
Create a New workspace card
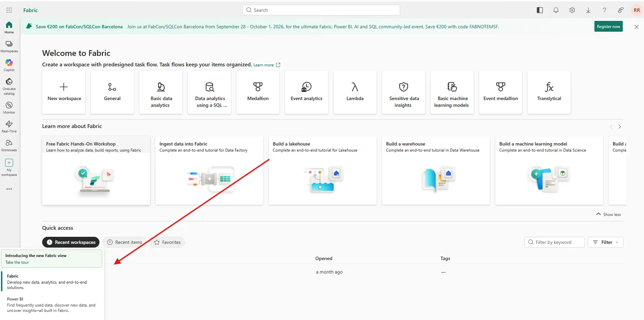64,92
